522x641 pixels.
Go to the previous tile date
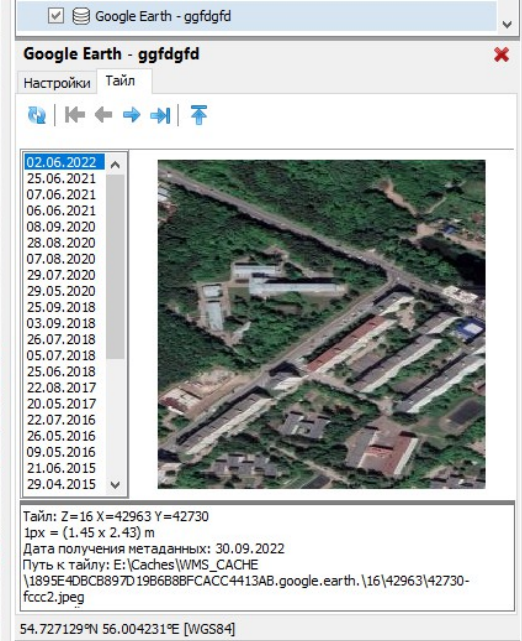[x=103, y=115]
